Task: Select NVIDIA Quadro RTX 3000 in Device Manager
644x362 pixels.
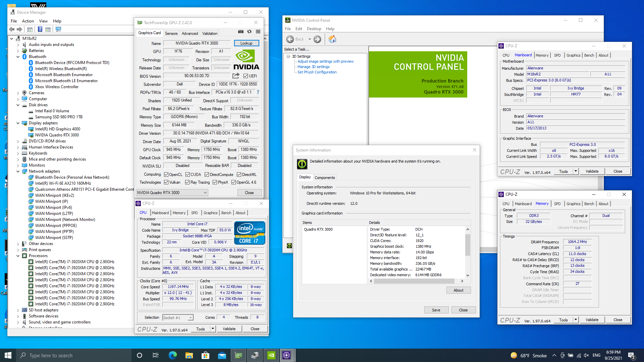Action: tap(57, 135)
